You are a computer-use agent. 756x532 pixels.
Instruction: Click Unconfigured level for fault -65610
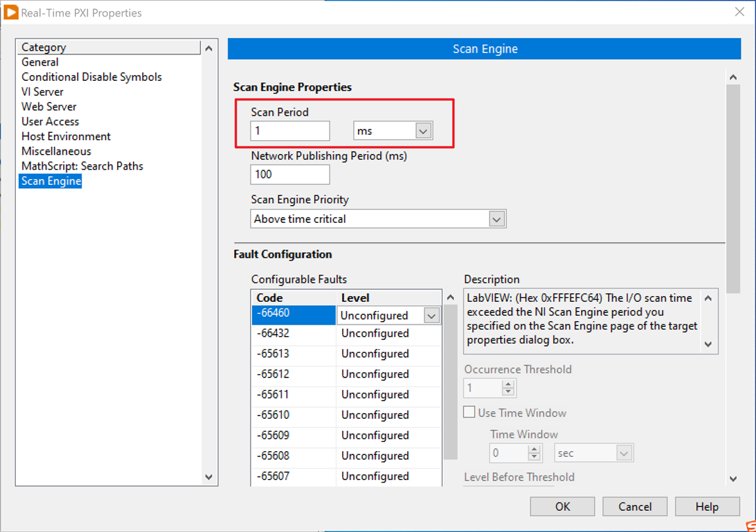375,415
